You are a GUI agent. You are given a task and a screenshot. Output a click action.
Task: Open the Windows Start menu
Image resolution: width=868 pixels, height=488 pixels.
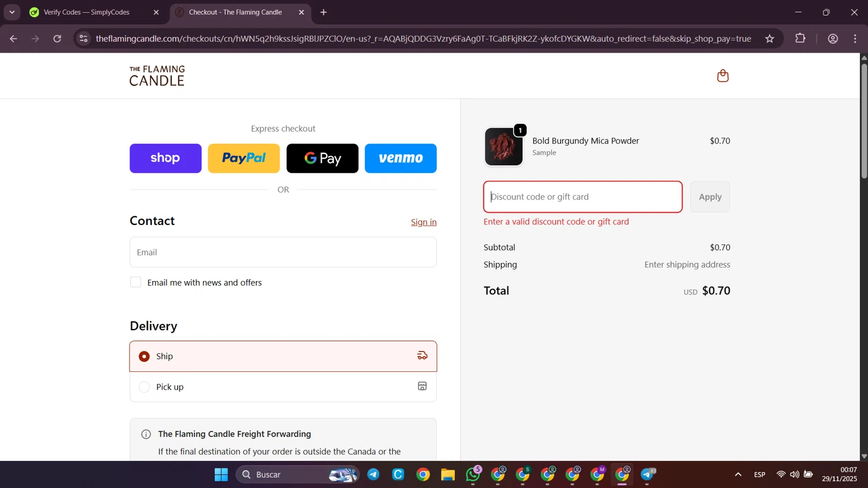pos(221,475)
